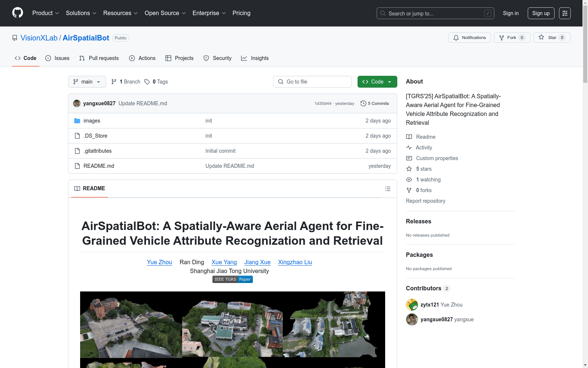Click the images folder icon
The image size is (588, 368).
[x=77, y=121]
